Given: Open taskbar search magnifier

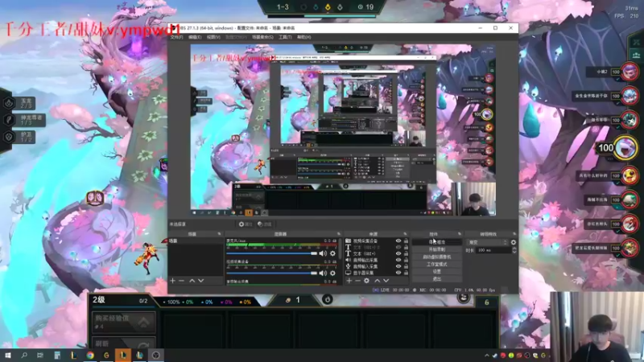Looking at the screenshot, I should point(24,355).
